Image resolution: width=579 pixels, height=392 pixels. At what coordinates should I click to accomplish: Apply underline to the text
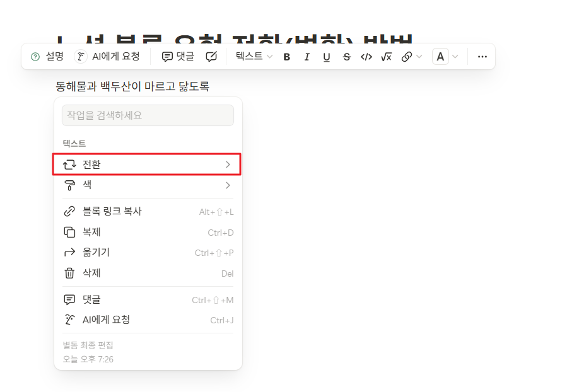327,56
